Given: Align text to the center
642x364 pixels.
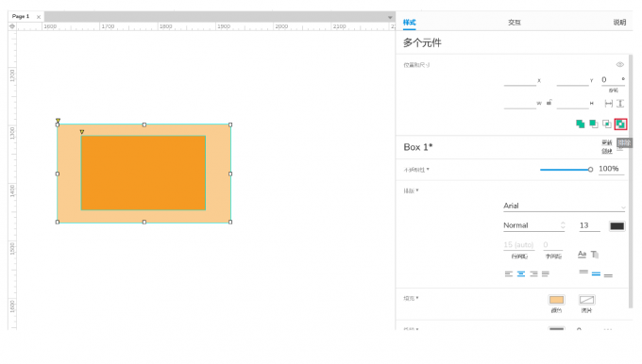Looking at the screenshot, I should (x=521, y=273).
